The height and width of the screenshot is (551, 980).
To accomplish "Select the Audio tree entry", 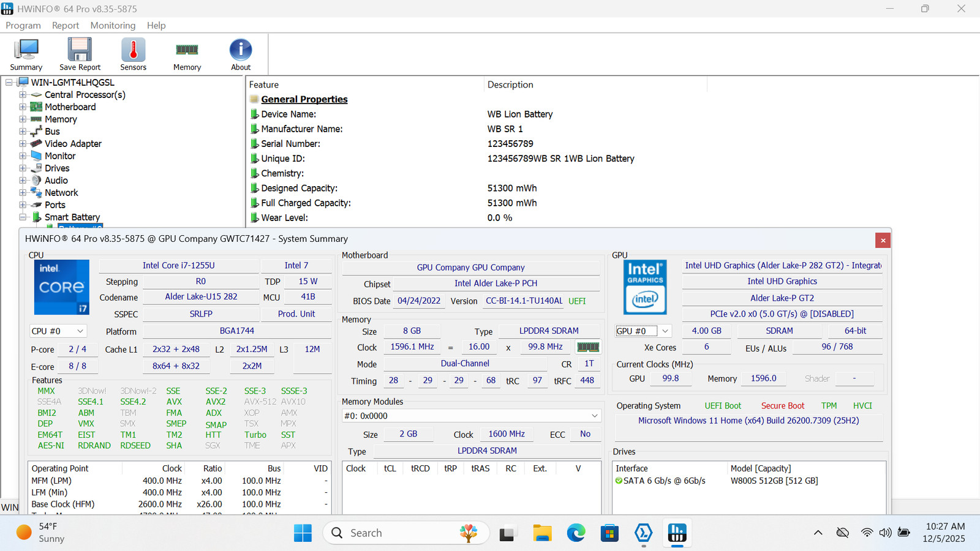I will tap(56, 181).
